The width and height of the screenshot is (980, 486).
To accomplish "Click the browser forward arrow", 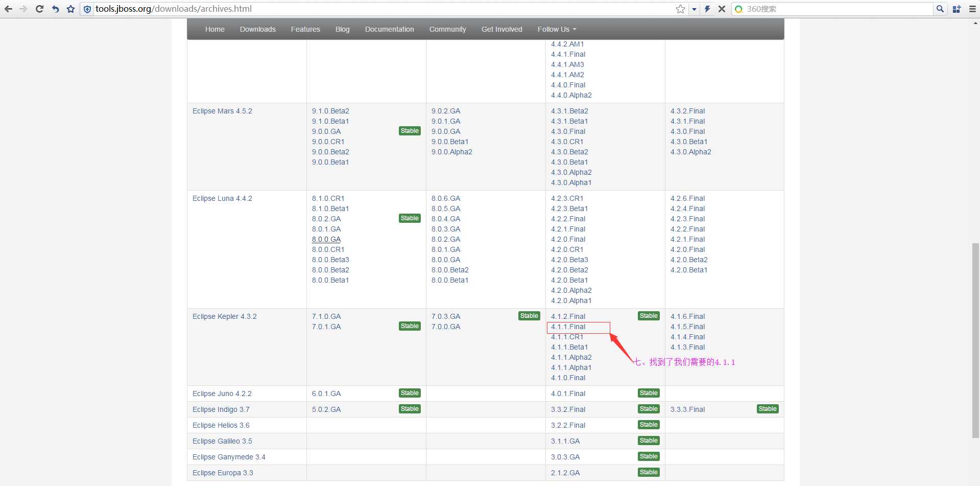I will (x=23, y=9).
